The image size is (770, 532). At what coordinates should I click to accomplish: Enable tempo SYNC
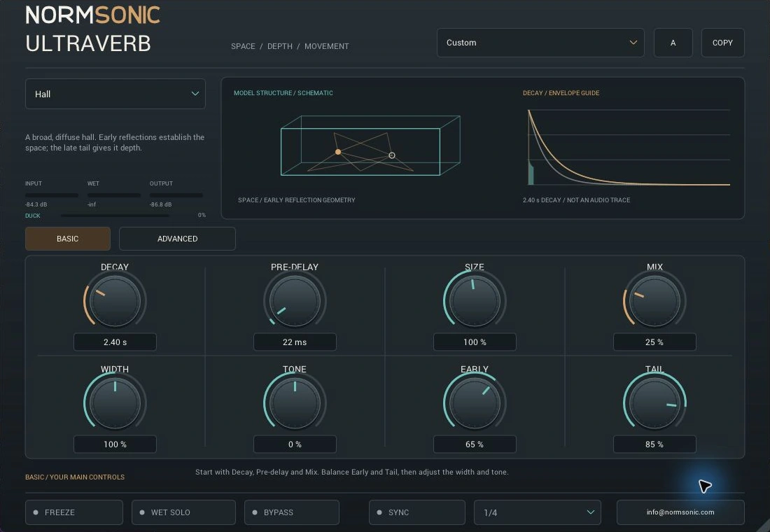tap(417, 512)
